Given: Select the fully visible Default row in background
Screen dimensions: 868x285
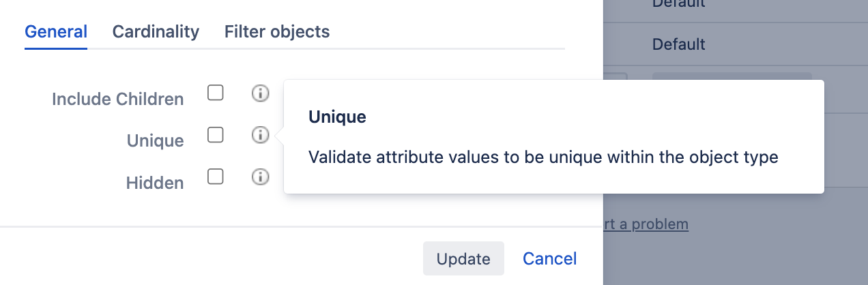Looking at the screenshot, I should click(679, 45).
